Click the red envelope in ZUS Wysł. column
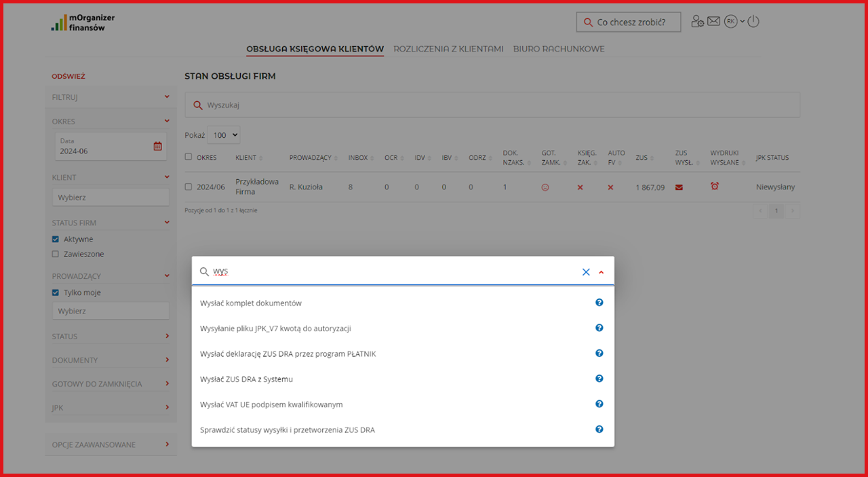This screenshot has width=868, height=477. coord(679,187)
